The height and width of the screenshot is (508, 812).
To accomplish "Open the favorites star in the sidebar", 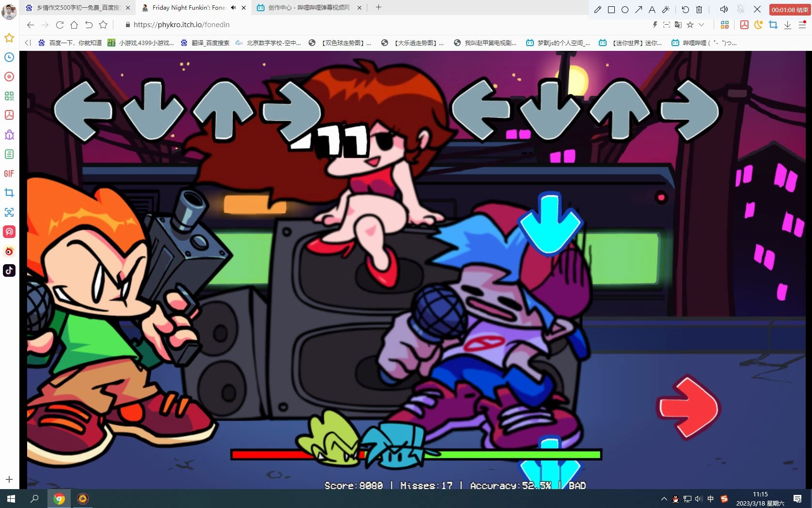I will pyautogui.click(x=9, y=38).
